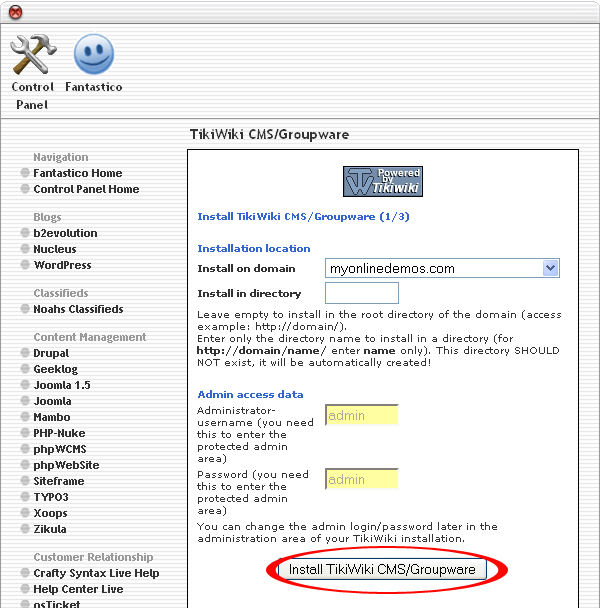This screenshot has width=602, height=608.
Task: Open Xoops link
Action: [50, 513]
